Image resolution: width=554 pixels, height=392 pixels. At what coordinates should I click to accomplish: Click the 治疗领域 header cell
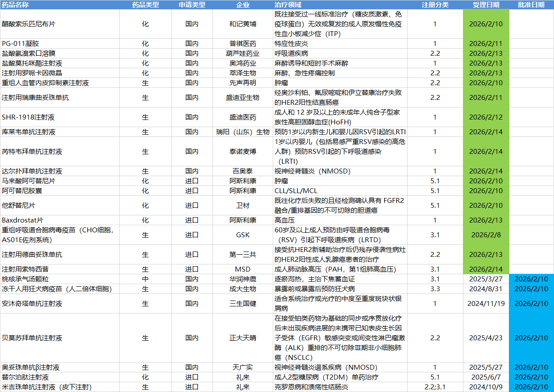point(287,5)
